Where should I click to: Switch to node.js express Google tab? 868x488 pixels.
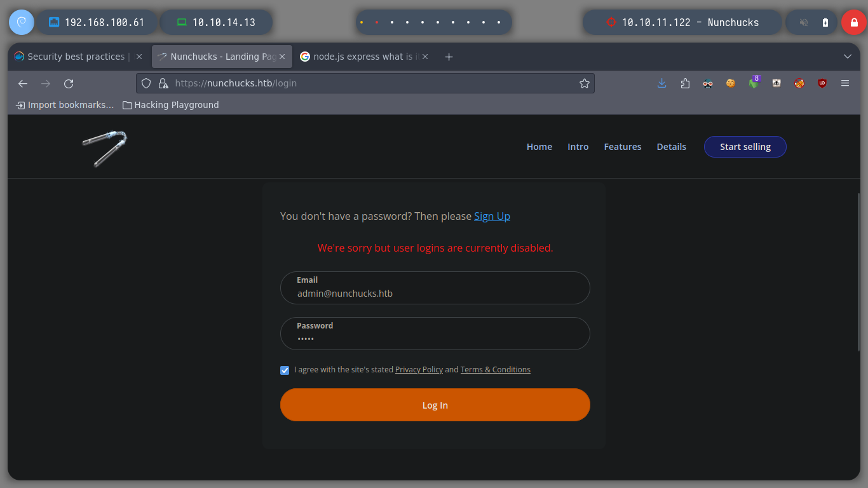365,57
